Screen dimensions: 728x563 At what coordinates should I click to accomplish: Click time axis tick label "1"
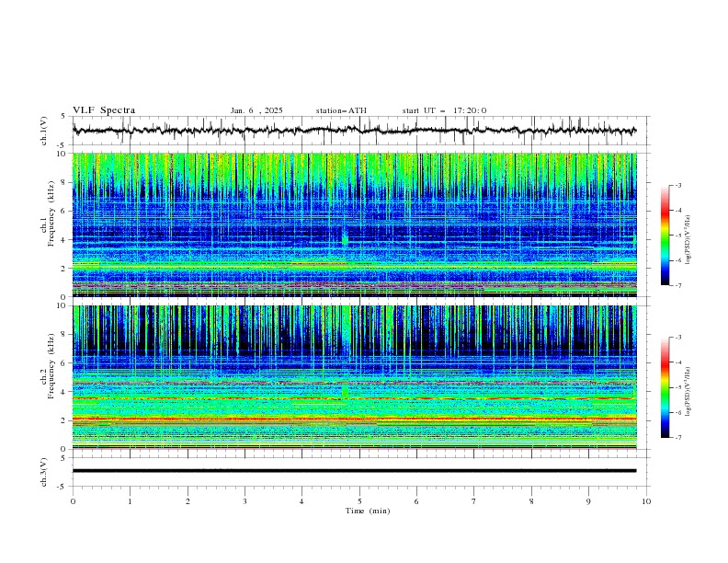tap(130, 501)
